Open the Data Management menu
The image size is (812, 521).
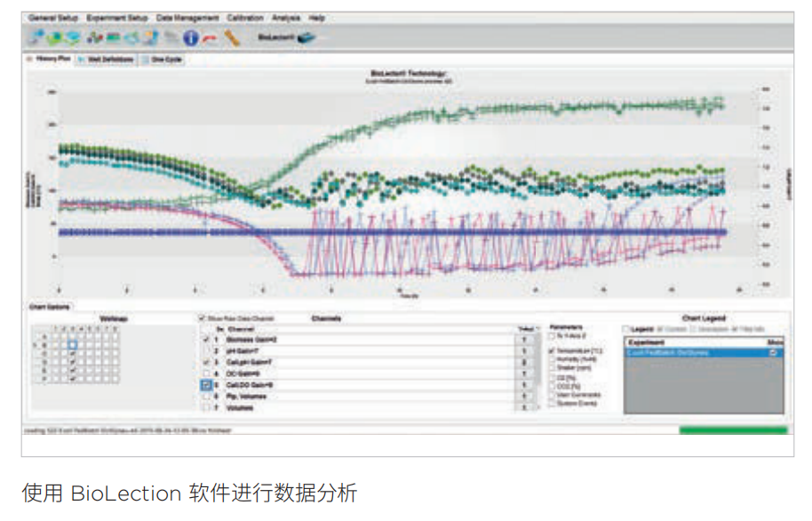pyautogui.click(x=187, y=18)
